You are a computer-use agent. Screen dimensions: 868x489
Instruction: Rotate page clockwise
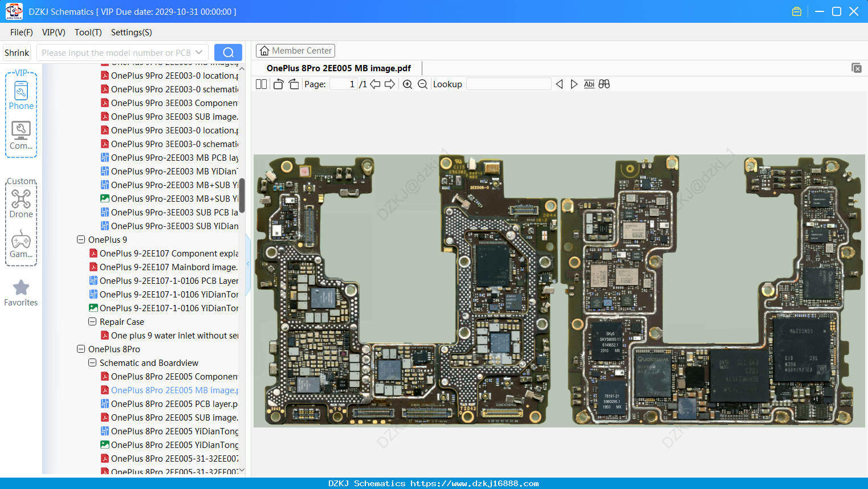[294, 84]
